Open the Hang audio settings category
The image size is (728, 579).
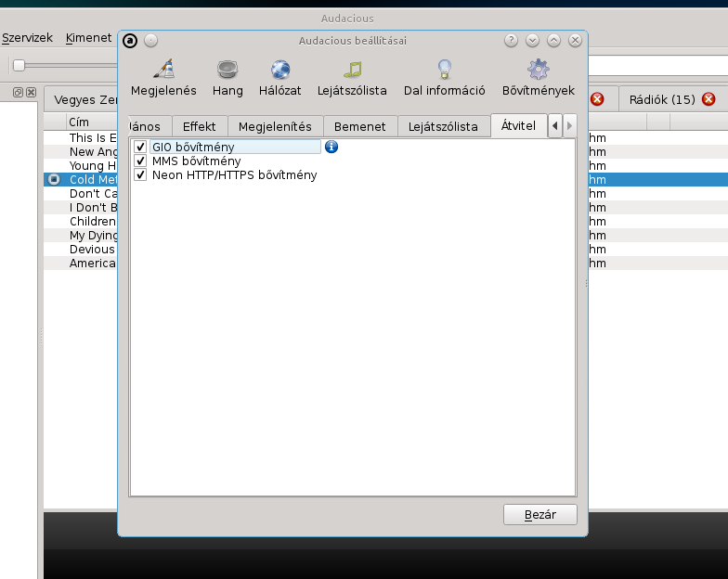coord(227,78)
